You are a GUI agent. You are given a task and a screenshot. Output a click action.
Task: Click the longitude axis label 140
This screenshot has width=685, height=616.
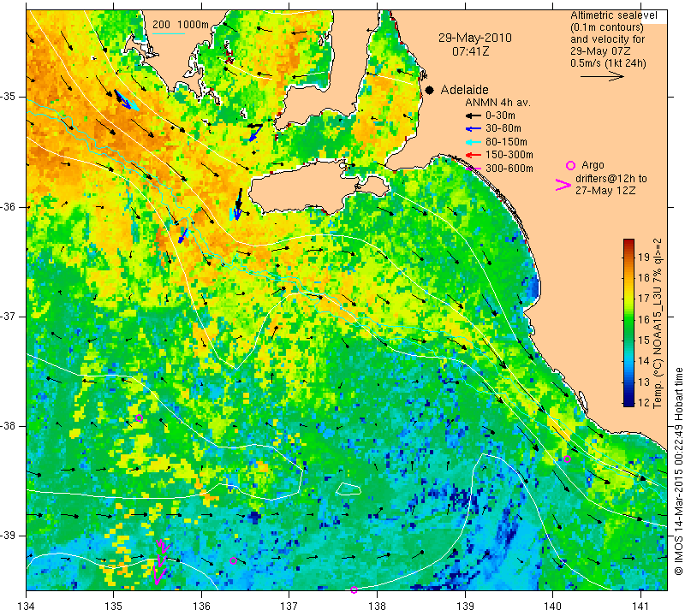552,606
